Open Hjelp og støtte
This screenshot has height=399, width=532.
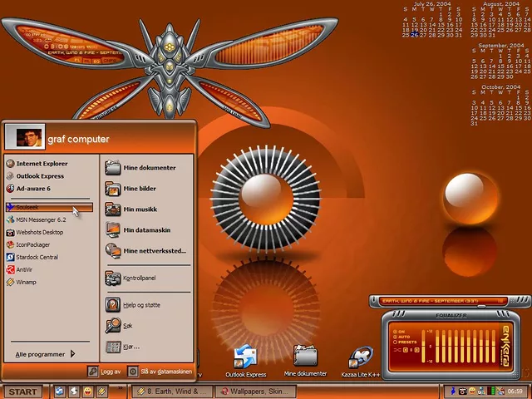[x=133, y=305]
